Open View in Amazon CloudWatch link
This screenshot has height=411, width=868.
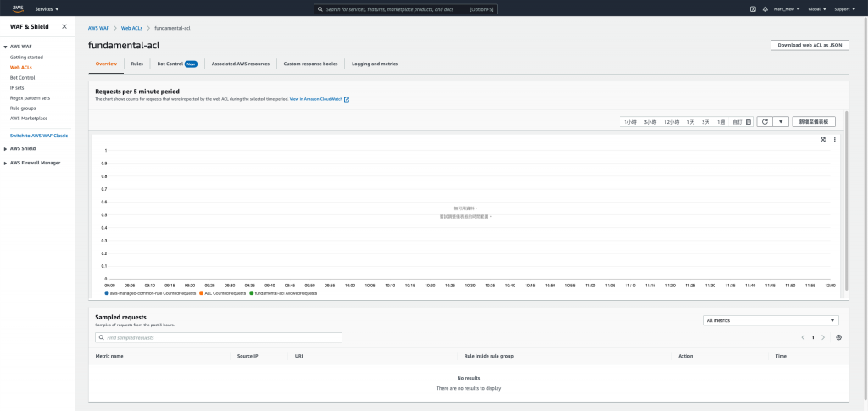tap(315, 99)
